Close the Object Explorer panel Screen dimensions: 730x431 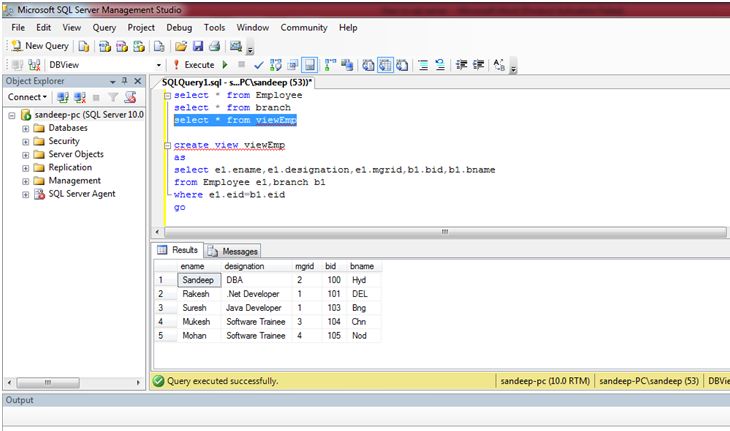pyautogui.click(x=138, y=81)
